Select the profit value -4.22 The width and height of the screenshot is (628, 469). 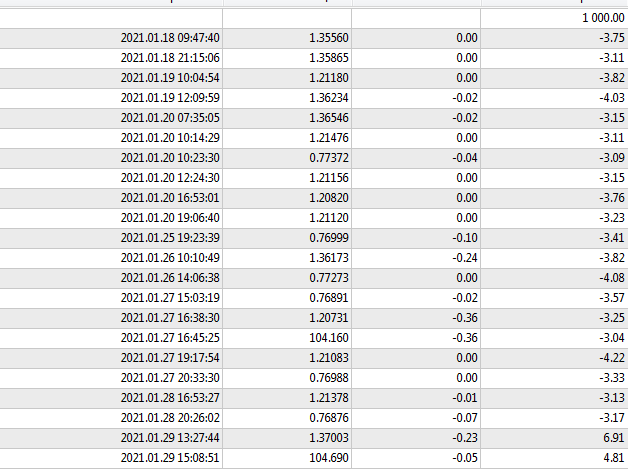612,358
